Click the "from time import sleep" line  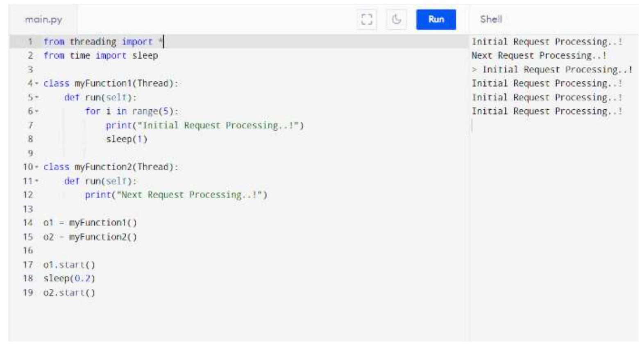click(100, 56)
